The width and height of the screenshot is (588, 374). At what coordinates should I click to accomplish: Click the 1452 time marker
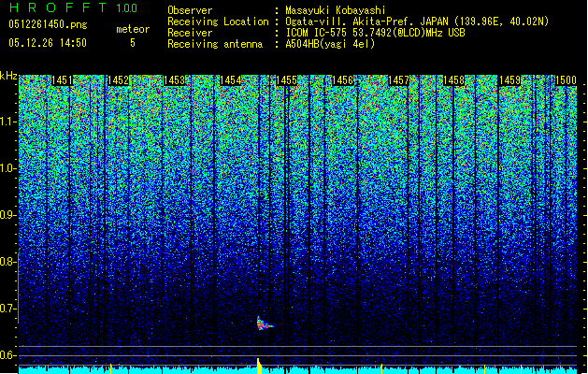coord(118,80)
